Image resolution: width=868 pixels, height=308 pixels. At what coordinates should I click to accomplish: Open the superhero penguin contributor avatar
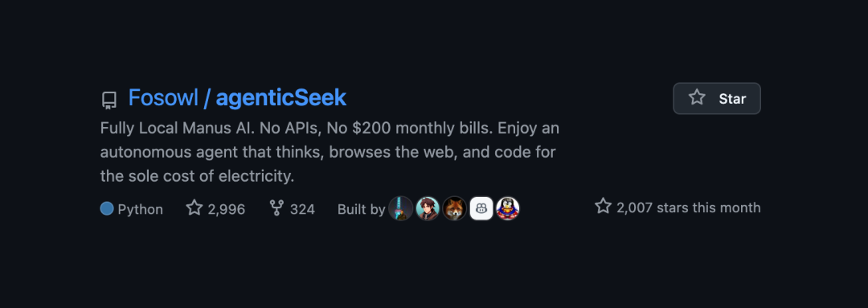pyautogui.click(x=508, y=209)
